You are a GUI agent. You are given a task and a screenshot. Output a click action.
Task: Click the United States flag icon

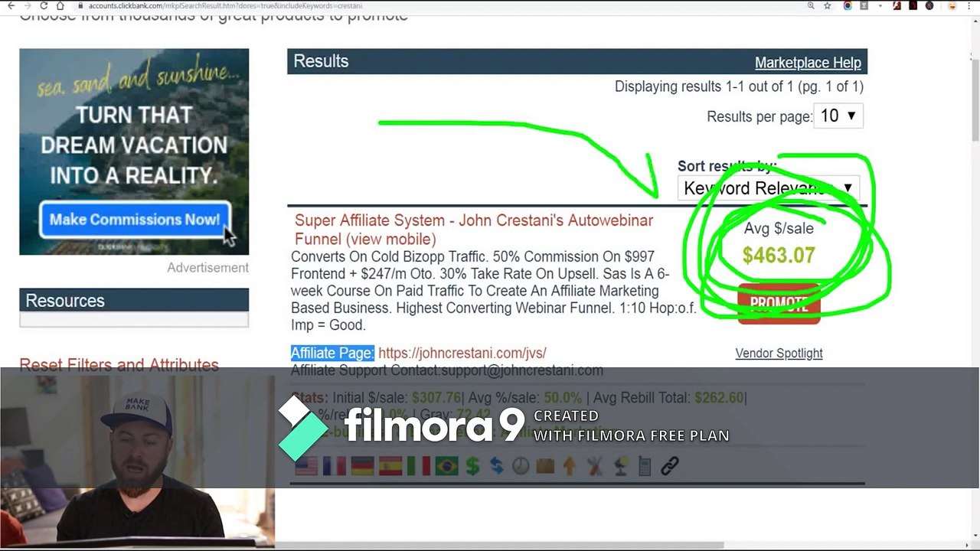click(306, 465)
